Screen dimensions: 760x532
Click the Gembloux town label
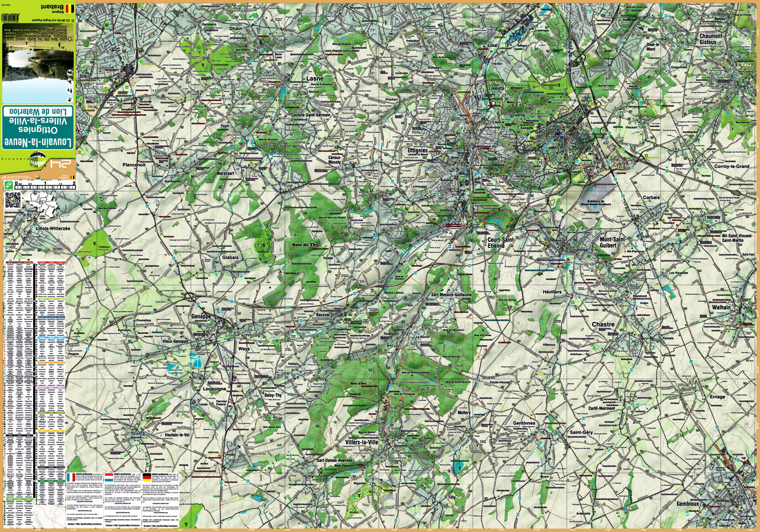click(x=688, y=504)
